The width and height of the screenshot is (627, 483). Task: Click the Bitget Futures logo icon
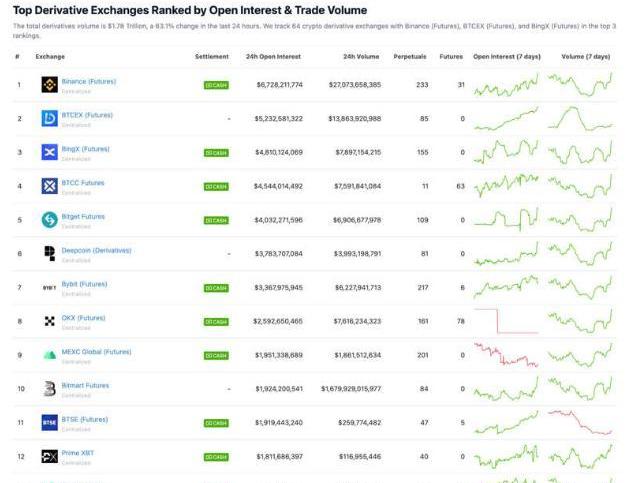coord(49,220)
